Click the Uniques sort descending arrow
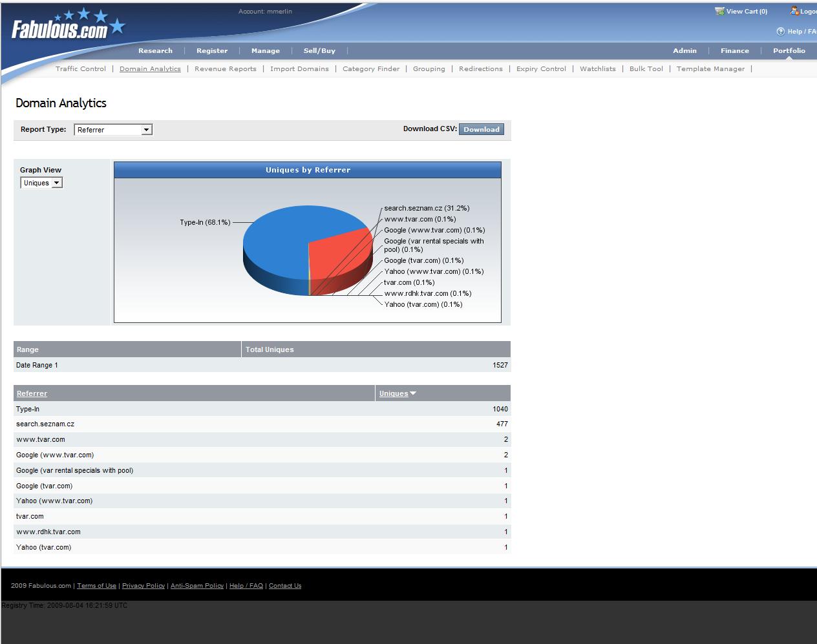The image size is (817, 644). 413,393
